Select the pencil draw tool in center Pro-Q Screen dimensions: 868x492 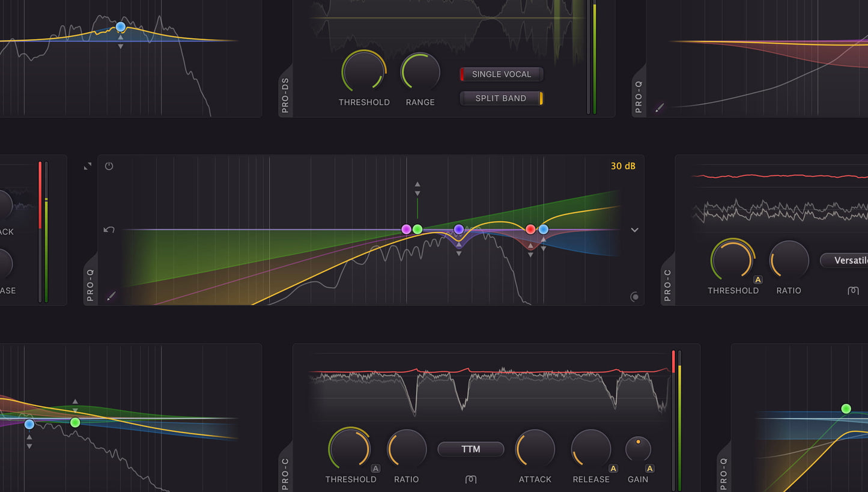pyautogui.click(x=111, y=296)
